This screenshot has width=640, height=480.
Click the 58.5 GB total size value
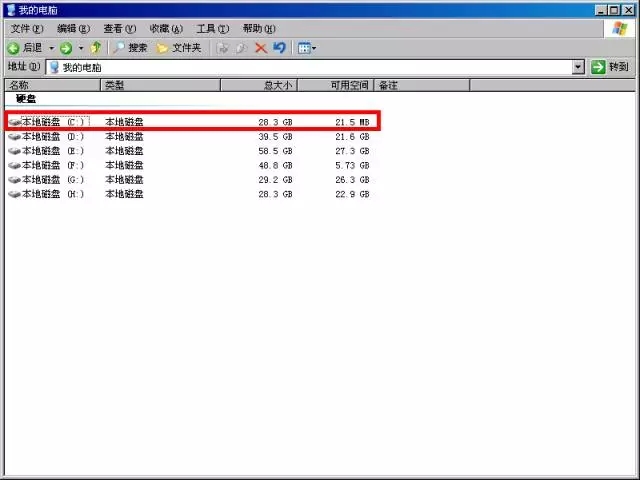tap(275, 151)
